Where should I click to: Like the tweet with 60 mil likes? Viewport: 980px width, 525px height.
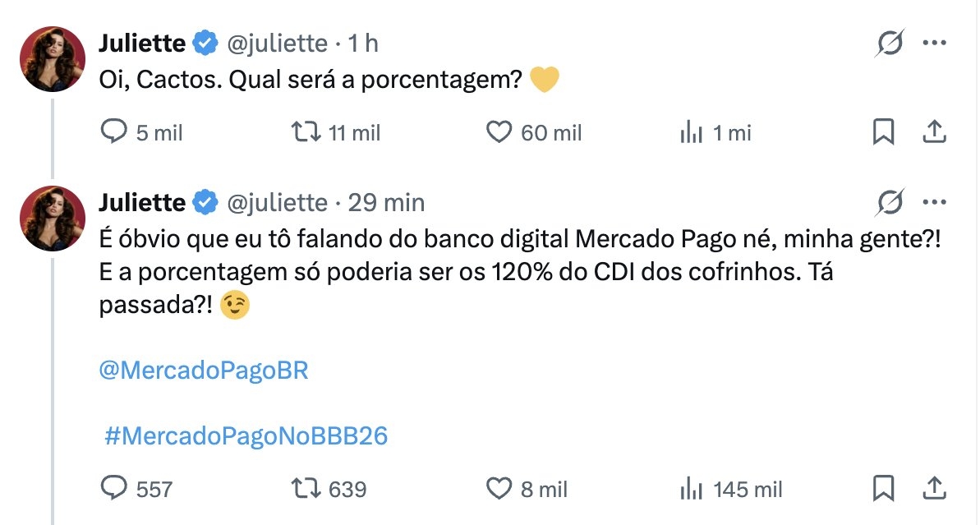coord(499,132)
